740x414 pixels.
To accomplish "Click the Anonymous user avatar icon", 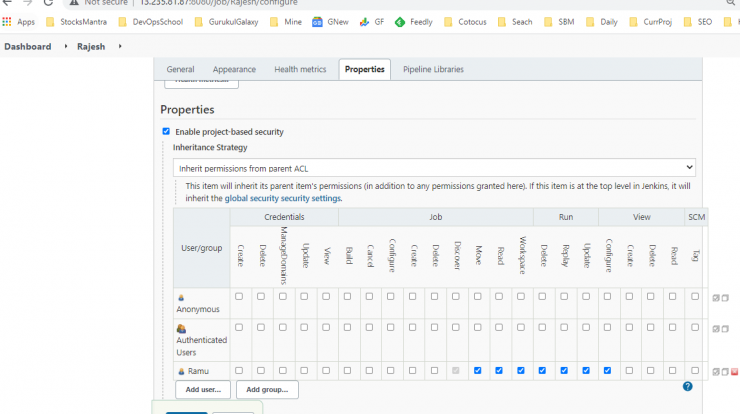I will 181,298.
